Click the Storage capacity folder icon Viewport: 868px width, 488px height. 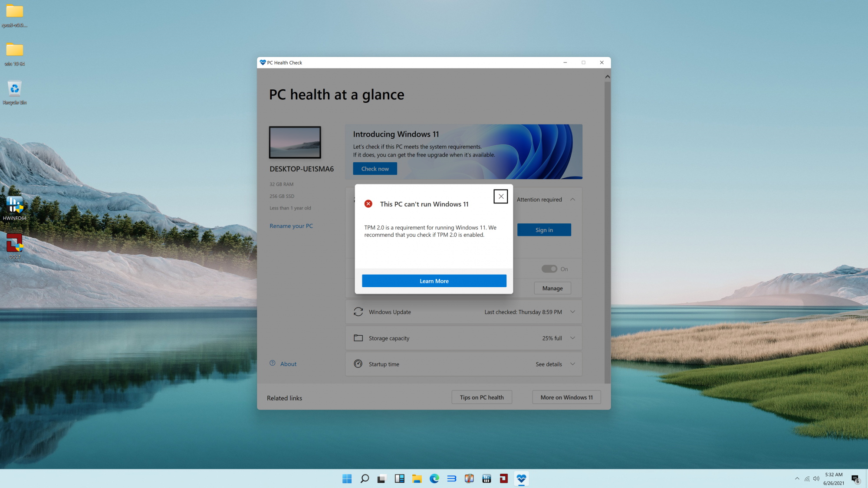click(358, 338)
